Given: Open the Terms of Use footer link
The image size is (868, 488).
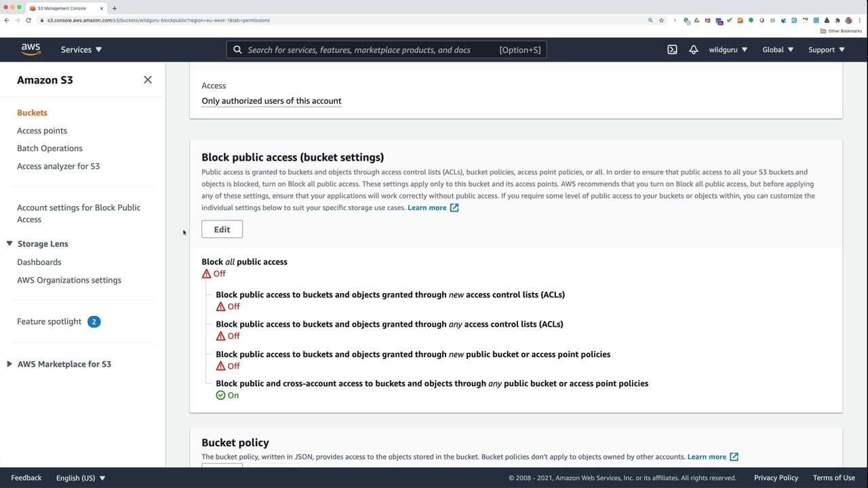Looking at the screenshot, I should pyautogui.click(x=834, y=478).
